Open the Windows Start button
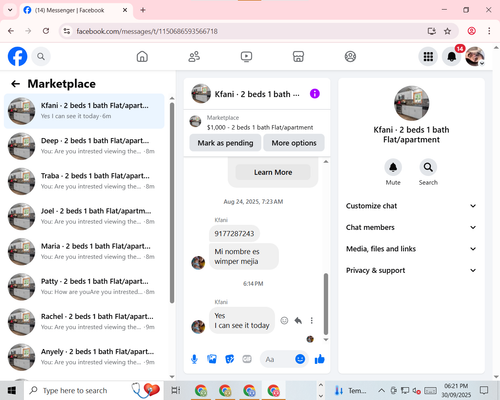 tap(12, 390)
